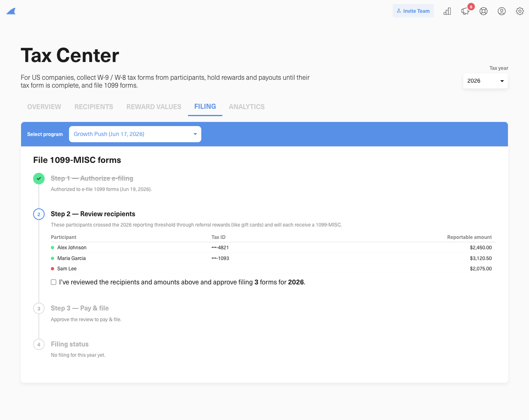Click participant Alex Johnson
The height and width of the screenshot is (420, 529).
pyautogui.click(x=72, y=248)
